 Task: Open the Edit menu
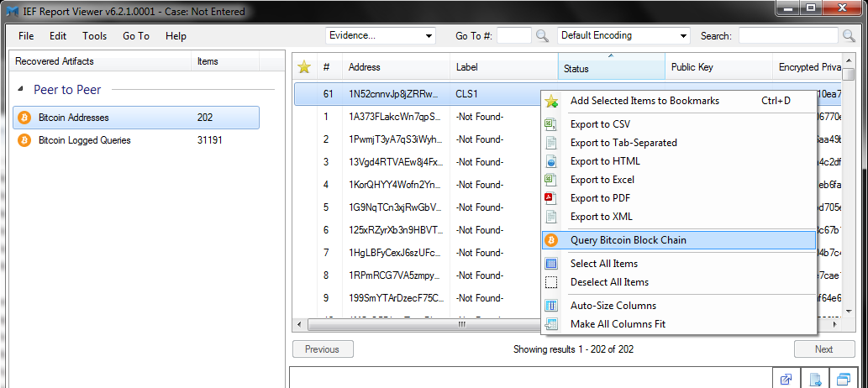58,36
